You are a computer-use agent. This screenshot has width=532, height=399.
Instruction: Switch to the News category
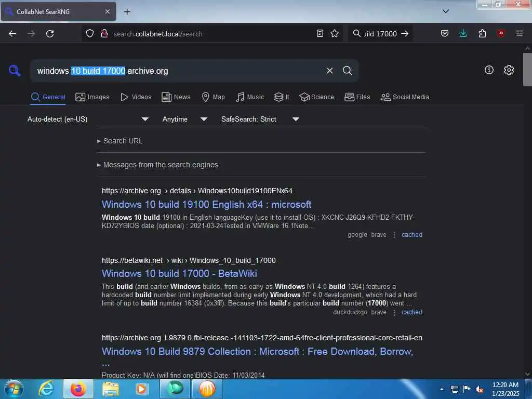tap(176, 97)
